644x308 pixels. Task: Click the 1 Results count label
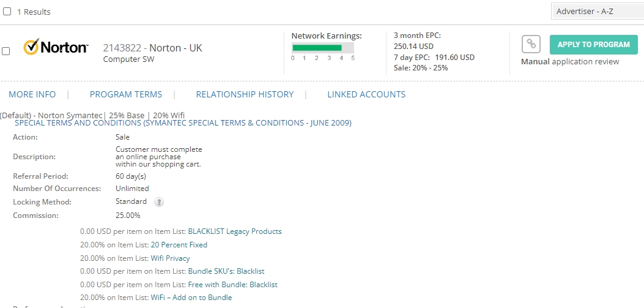pyautogui.click(x=34, y=12)
